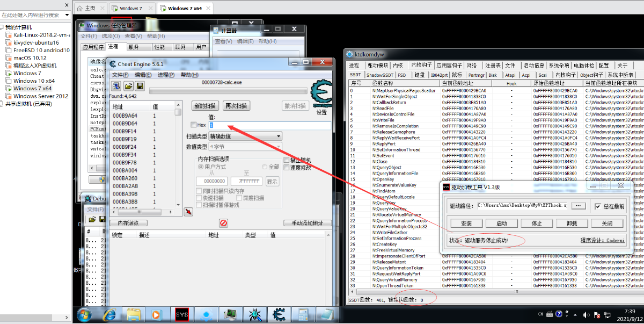This screenshot has width=644, height=324.
Task: Select SYS driver loader taskbar icon
Action: tap(181, 314)
